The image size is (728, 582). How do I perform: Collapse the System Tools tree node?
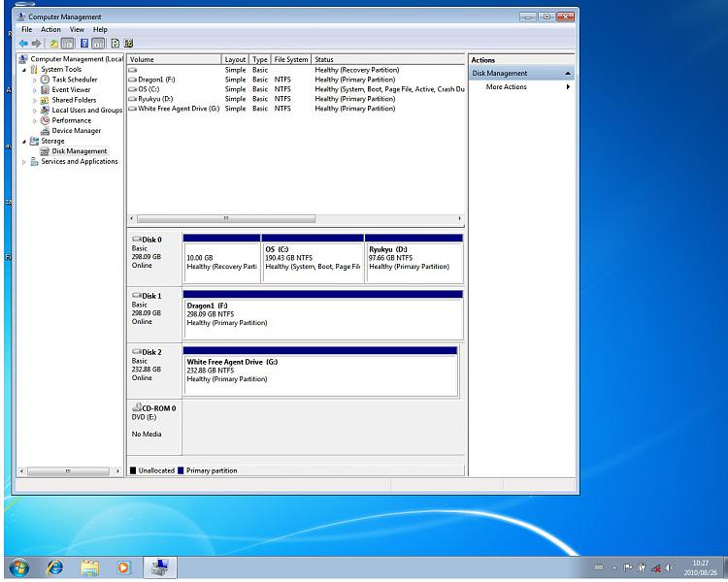click(24, 70)
